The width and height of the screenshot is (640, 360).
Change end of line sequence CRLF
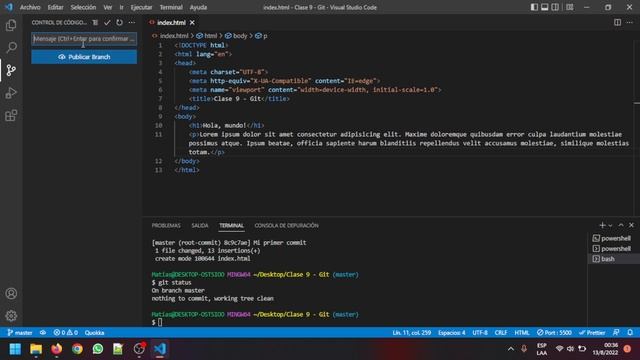(501, 333)
